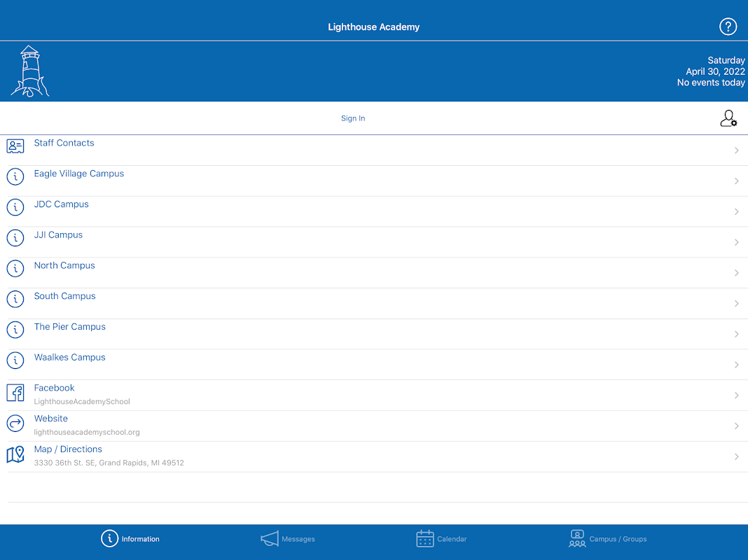
Task: Expand the JDC Campus chevron
Action: [737, 211]
